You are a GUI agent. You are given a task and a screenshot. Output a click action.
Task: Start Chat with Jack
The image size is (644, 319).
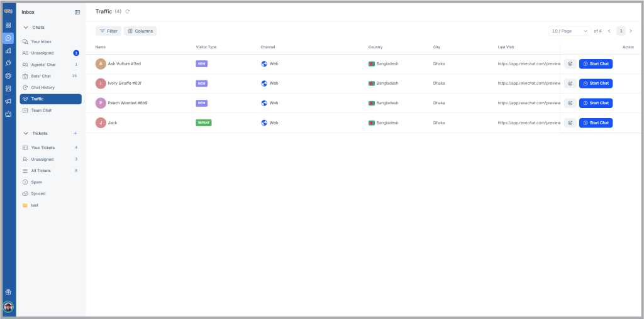point(596,123)
